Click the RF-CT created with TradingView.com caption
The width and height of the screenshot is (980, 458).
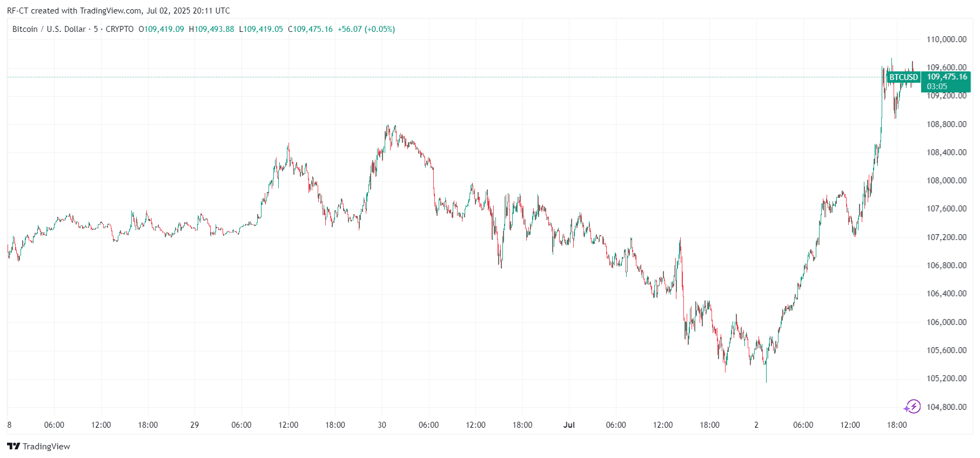pyautogui.click(x=118, y=11)
